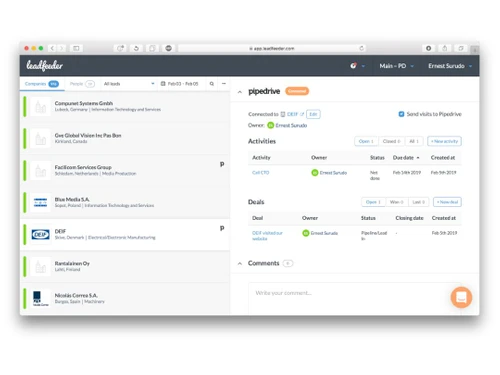
Task: Show Lost deals filter
Action: point(419,202)
